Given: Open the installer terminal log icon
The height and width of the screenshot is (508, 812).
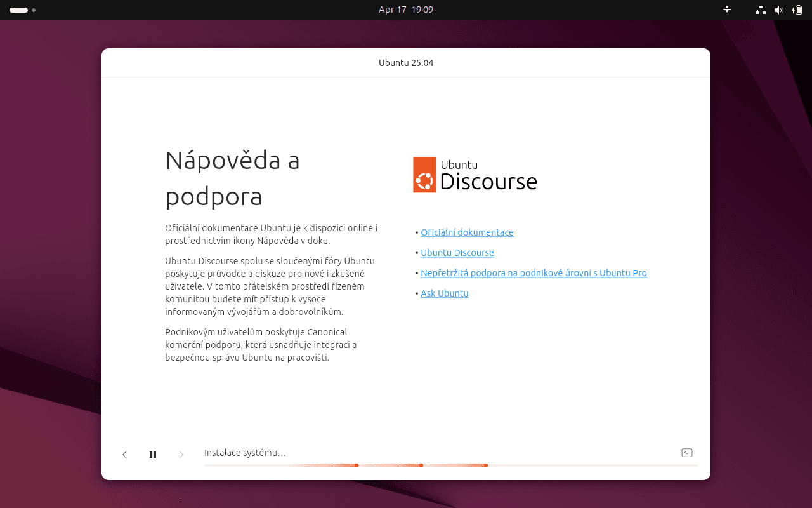Looking at the screenshot, I should point(686,453).
